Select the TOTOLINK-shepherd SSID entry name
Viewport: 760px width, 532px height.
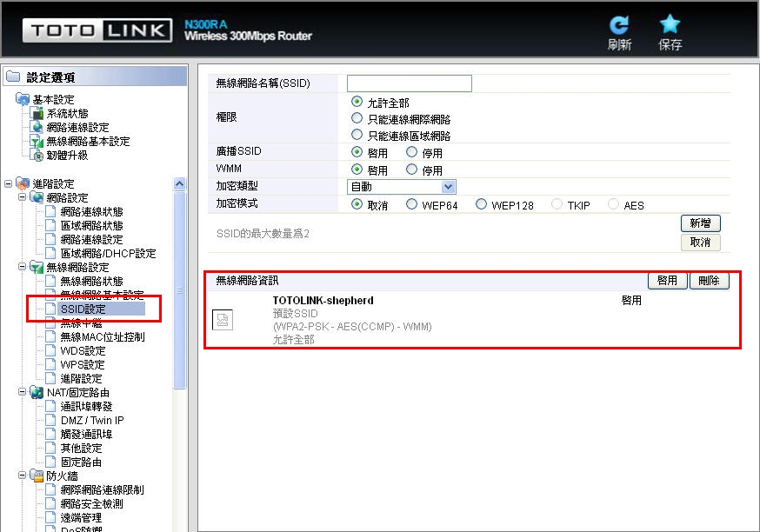(x=323, y=301)
